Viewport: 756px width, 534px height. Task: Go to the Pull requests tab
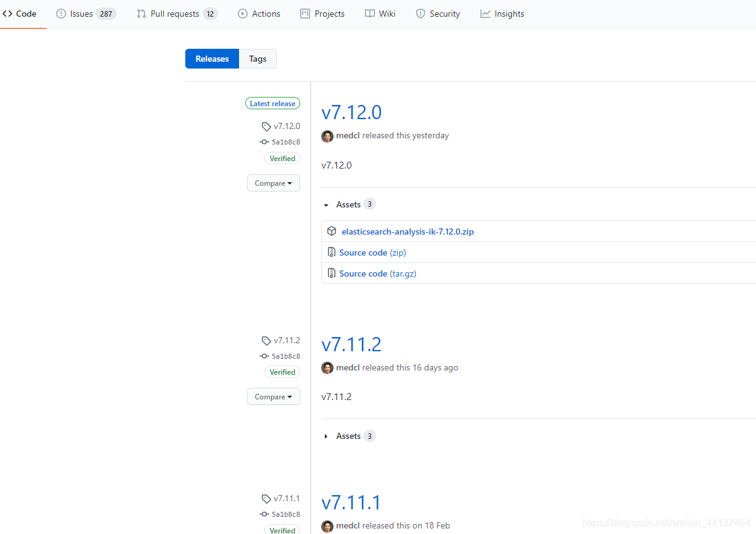[177, 14]
